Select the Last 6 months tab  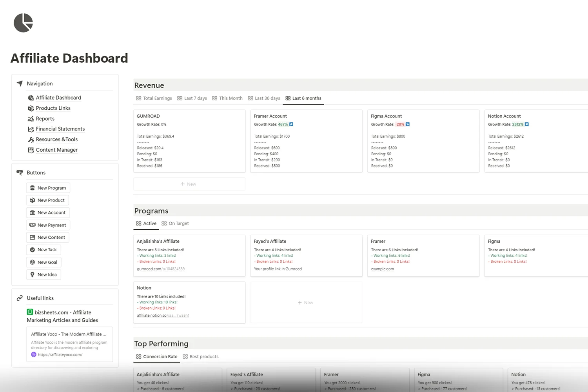(303, 98)
